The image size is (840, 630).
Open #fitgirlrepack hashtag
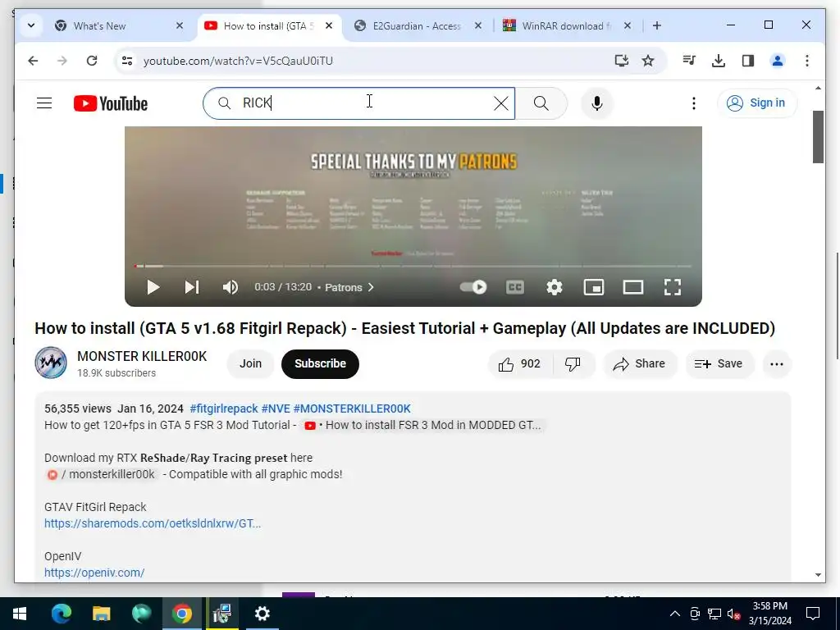(x=224, y=409)
